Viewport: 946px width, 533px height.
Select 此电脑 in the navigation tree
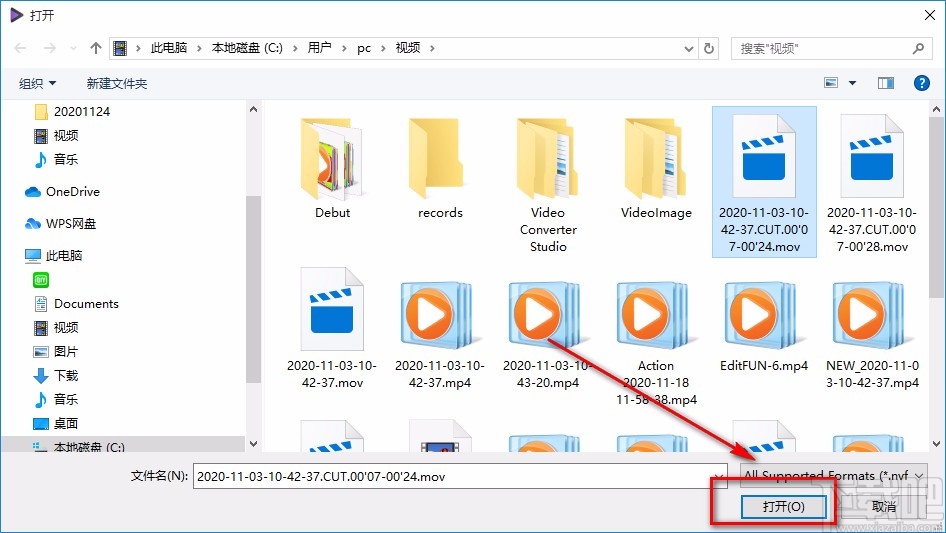point(53,256)
